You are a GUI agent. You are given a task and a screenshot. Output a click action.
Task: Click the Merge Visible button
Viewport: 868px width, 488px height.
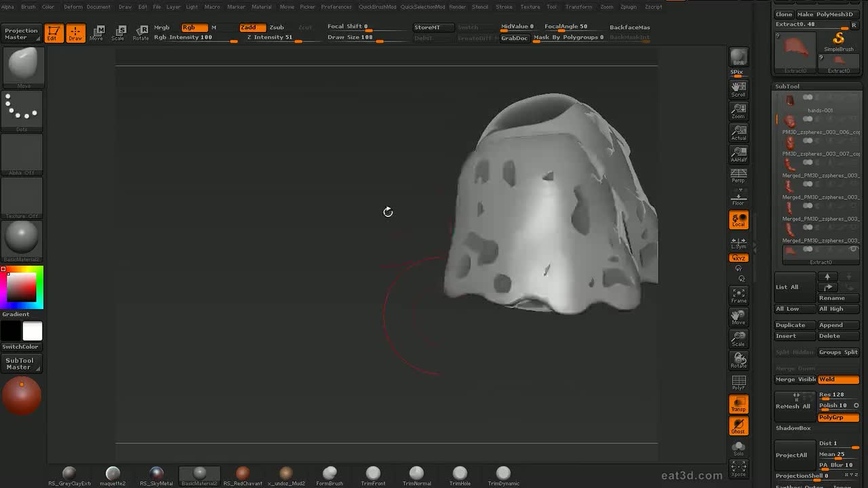[795, 380]
